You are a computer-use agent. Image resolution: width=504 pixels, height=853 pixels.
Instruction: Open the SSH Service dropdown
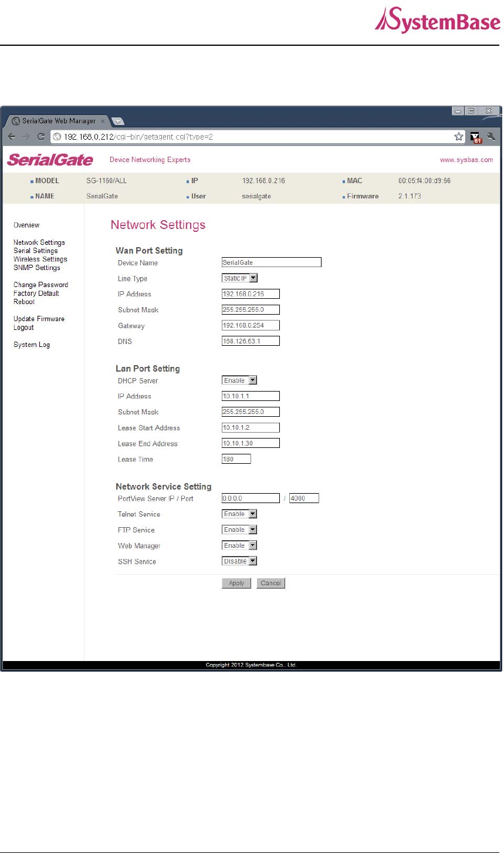(239, 561)
